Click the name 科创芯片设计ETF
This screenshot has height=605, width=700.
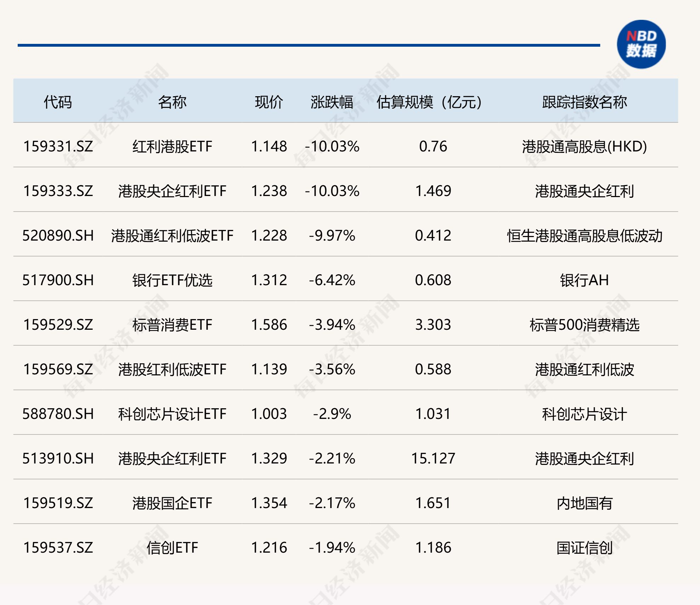[x=172, y=414]
